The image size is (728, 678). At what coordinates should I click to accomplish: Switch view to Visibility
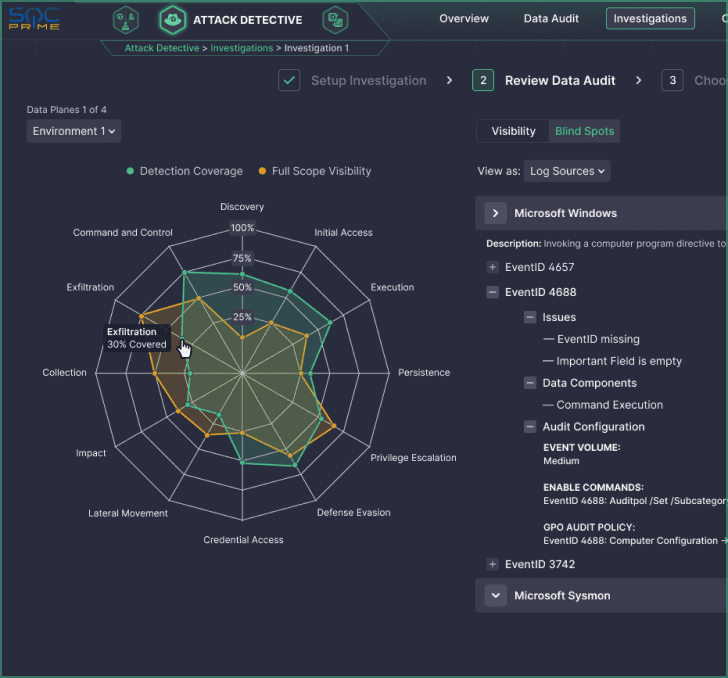pos(513,131)
